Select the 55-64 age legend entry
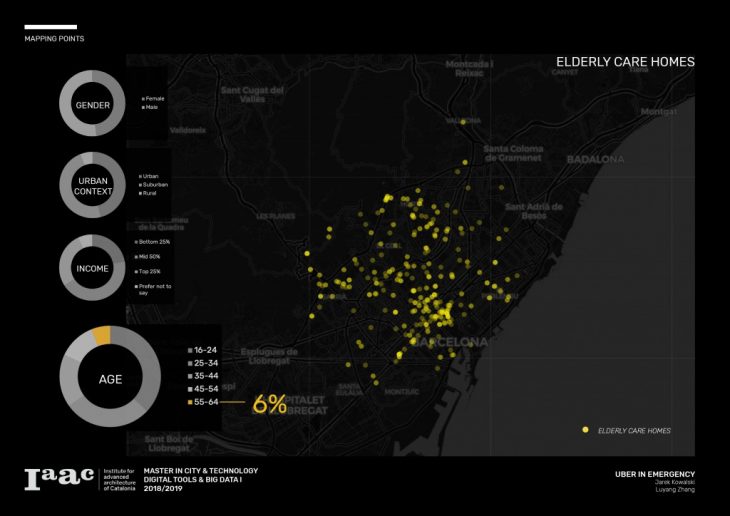This screenshot has height=516, width=730. pyautogui.click(x=205, y=402)
